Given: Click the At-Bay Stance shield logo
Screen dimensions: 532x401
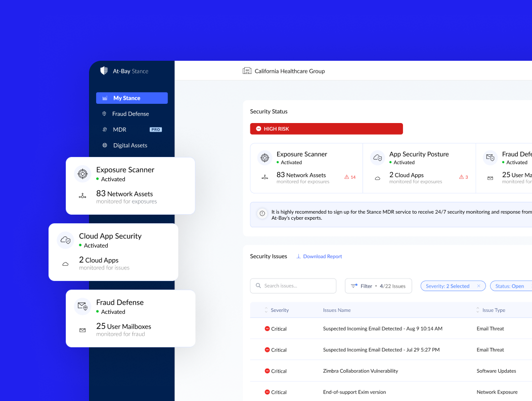Looking at the screenshot, I should [104, 70].
